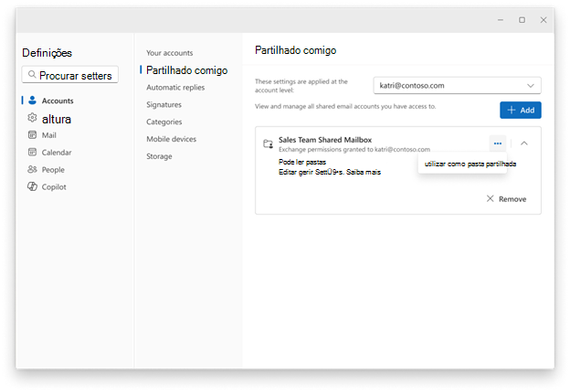
Task: Remove the Sales Team Shared Mailbox
Action: tap(506, 199)
